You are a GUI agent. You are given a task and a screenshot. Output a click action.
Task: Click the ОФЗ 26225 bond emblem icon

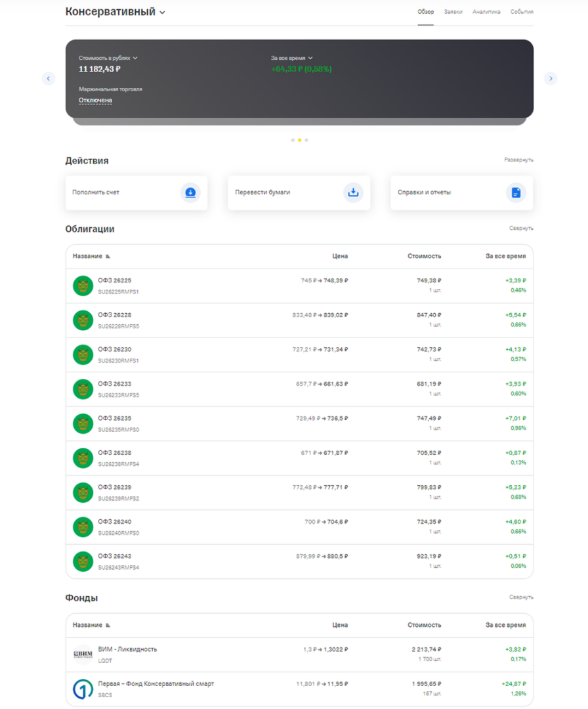coord(83,286)
